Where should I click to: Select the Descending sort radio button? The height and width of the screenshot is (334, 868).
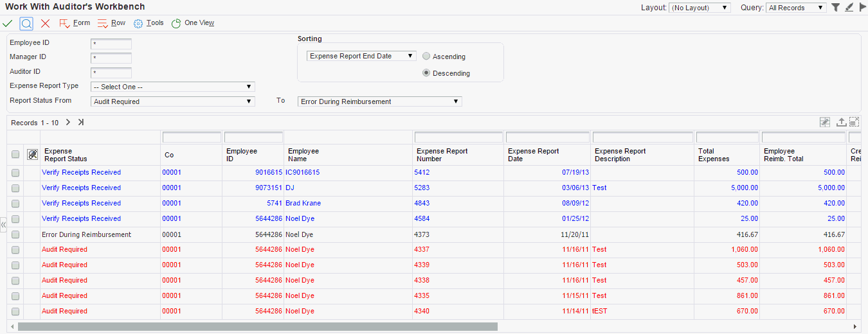[x=426, y=73]
